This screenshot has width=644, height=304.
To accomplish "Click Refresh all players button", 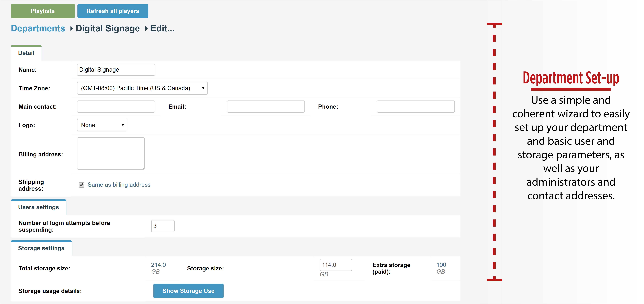I will pos(113,11).
